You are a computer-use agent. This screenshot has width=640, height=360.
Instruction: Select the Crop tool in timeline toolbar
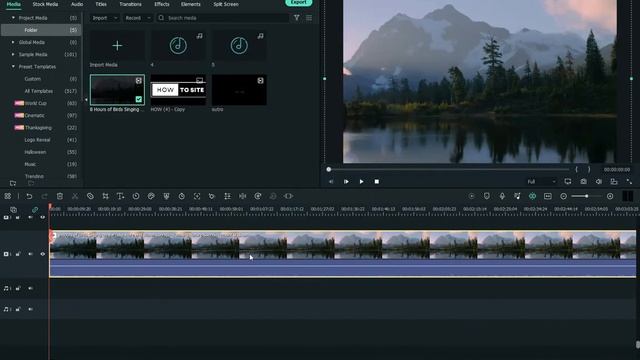pos(105,196)
